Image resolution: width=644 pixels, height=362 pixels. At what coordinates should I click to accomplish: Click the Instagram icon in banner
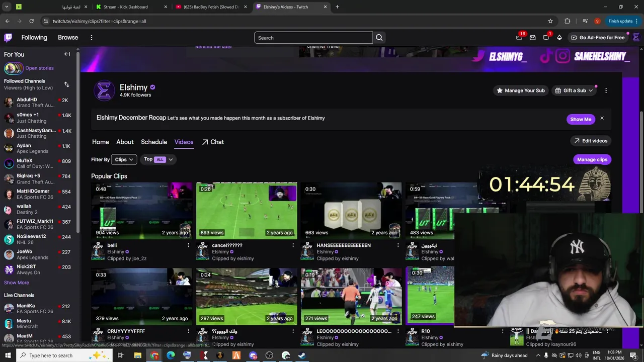(562, 56)
